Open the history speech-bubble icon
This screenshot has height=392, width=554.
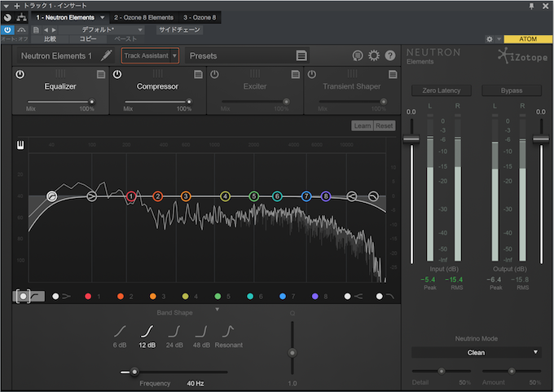358,55
